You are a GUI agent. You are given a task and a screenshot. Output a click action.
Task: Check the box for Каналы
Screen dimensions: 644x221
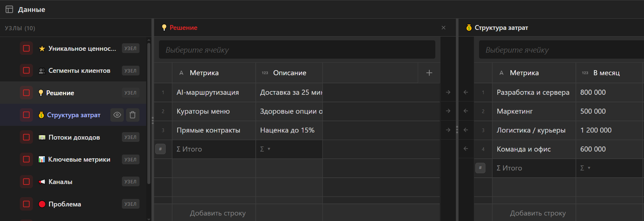pyautogui.click(x=26, y=182)
